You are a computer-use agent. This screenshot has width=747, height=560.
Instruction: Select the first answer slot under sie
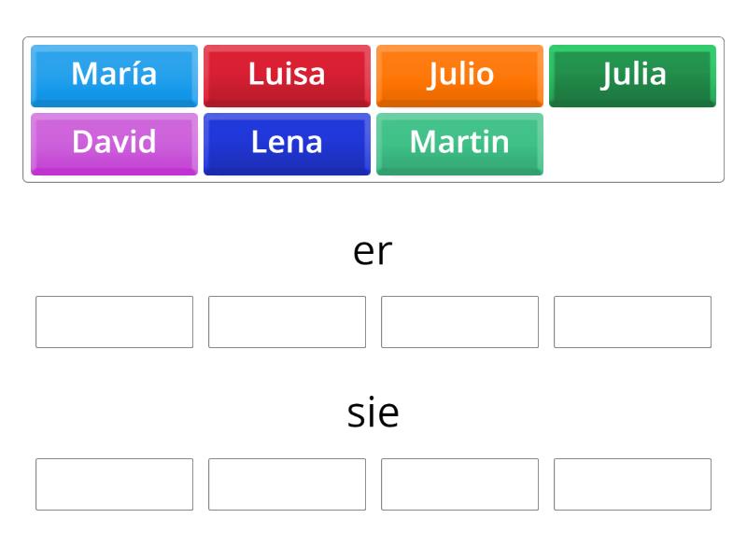pos(114,484)
